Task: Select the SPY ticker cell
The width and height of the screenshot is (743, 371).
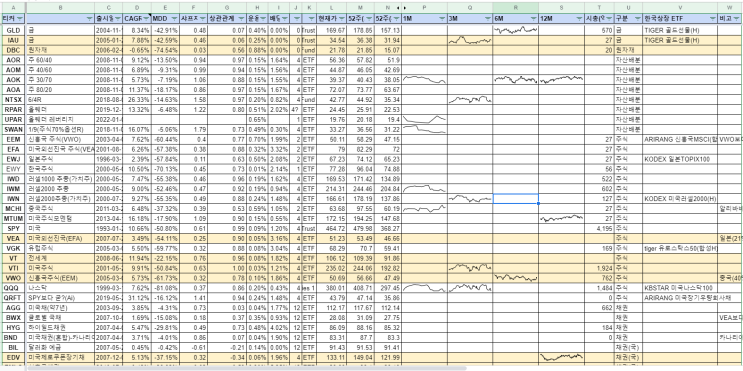Action: (13, 228)
